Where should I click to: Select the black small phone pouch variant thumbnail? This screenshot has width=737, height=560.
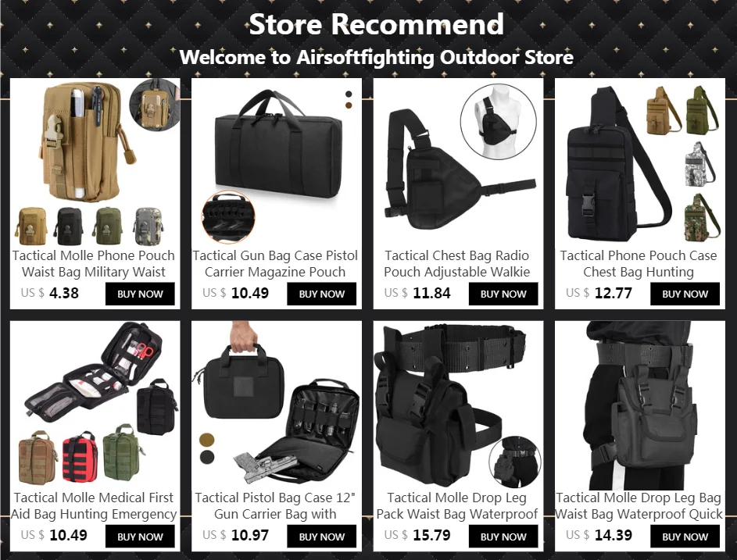coord(70,227)
